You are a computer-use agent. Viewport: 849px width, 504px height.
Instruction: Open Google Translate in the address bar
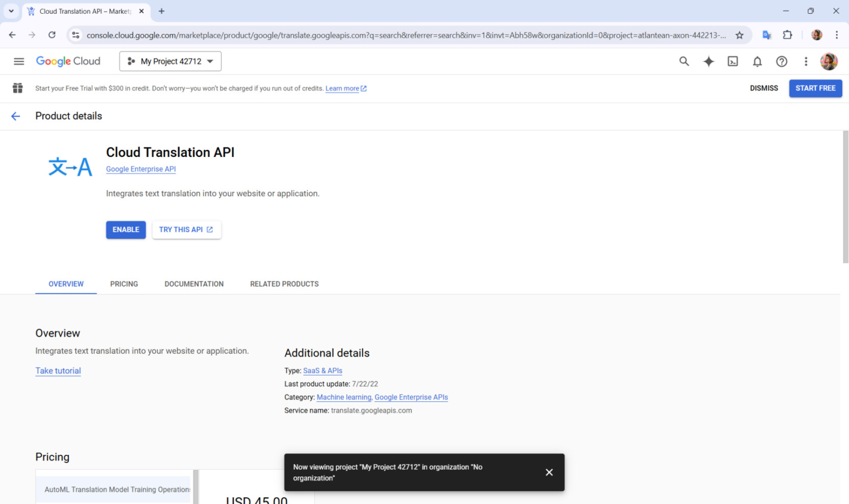pos(767,34)
